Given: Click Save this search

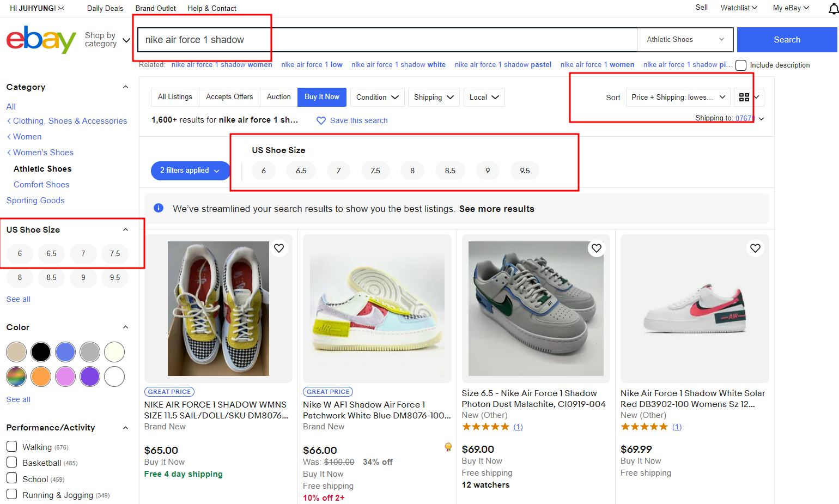Looking at the screenshot, I should pos(359,120).
